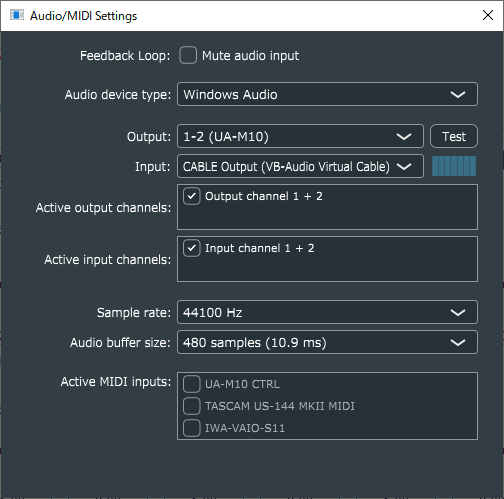Viewport: 504px width, 499px height.
Task: Click the app icon in the title bar
Action: (x=17, y=15)
